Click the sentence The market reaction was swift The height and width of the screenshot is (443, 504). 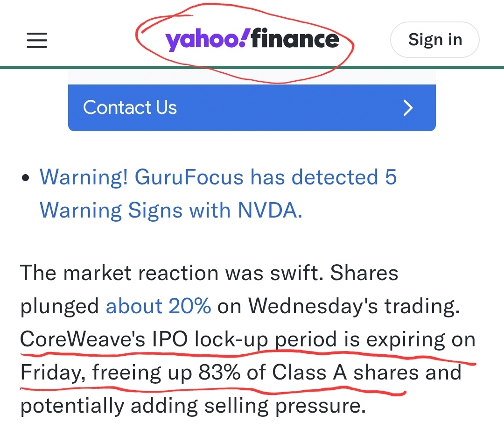(172, 273)
